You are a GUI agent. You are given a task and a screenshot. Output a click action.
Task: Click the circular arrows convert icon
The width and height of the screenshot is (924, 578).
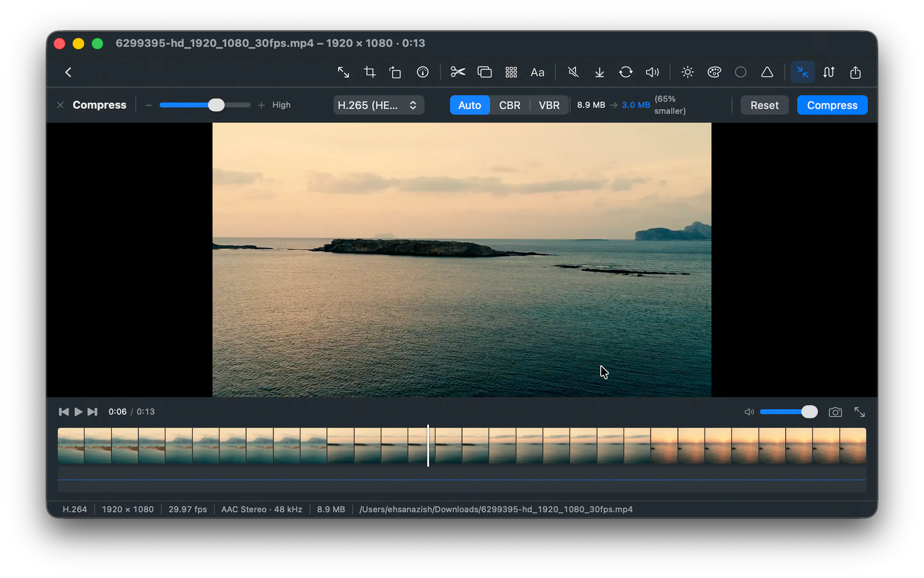[626, 72]
